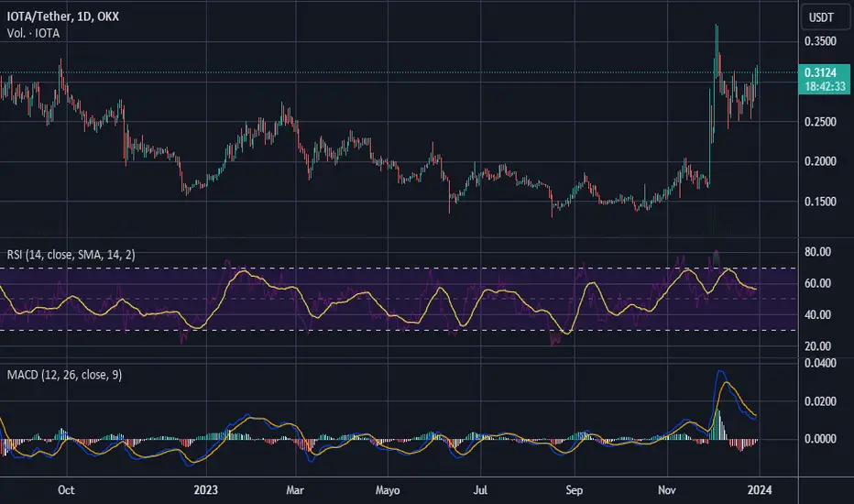Click the 2024 label on time axis

[x=760, y=490]
